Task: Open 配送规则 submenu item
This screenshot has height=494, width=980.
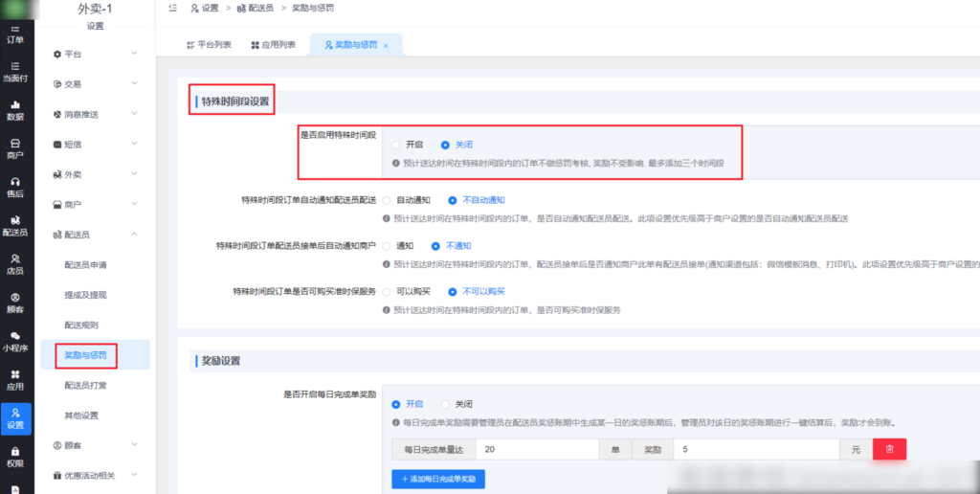Action: coord(81,325)
